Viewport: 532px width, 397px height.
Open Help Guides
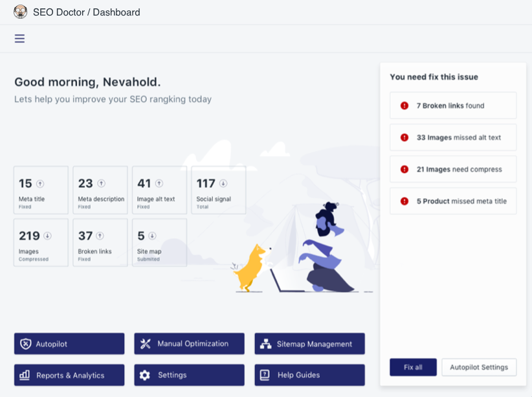(x=309, y=375)
